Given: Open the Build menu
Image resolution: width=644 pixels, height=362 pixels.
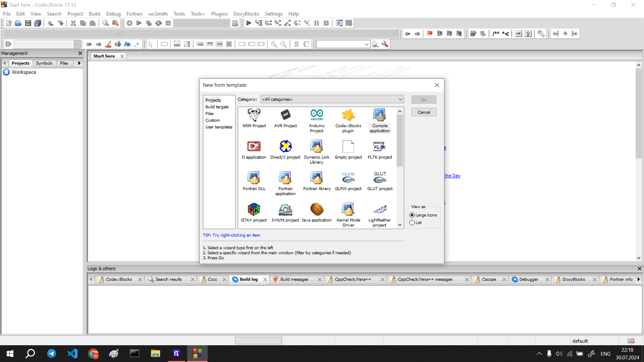Looking at the screenshot, I should [x=94, y=14].
